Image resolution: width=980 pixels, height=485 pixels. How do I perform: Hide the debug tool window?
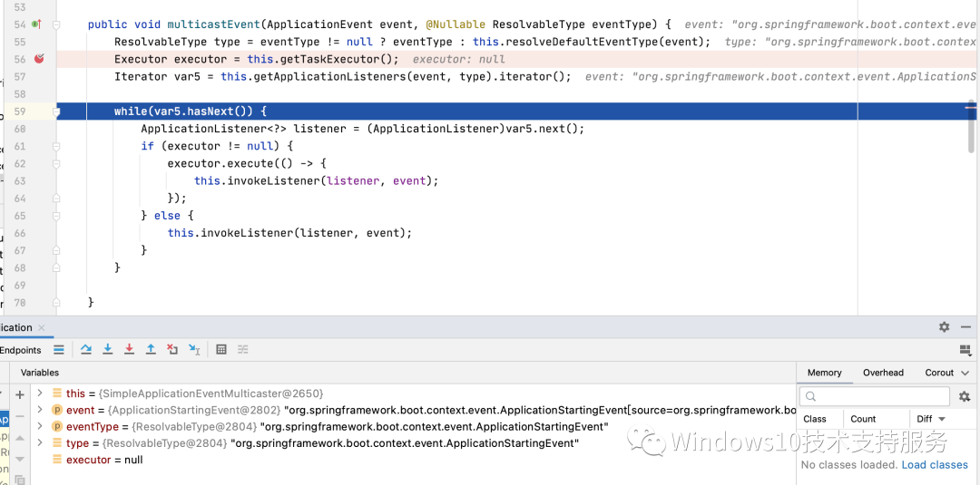tap(966, 327)
